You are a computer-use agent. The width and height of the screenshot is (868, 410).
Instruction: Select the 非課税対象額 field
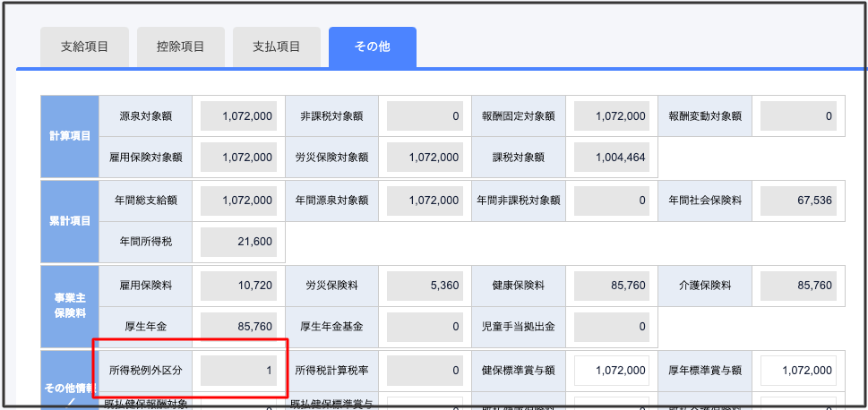[425, 116]
